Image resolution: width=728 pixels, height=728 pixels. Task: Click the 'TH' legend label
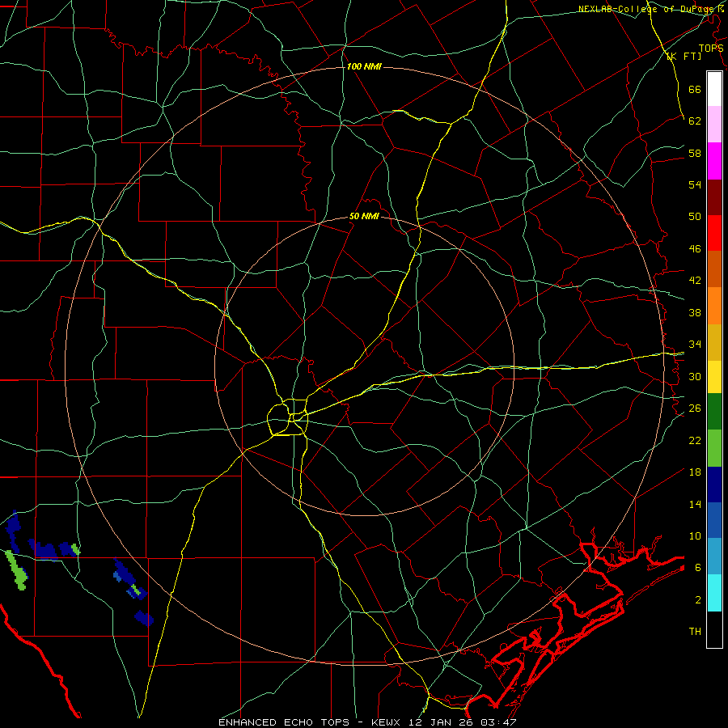[x=695, y=632]
